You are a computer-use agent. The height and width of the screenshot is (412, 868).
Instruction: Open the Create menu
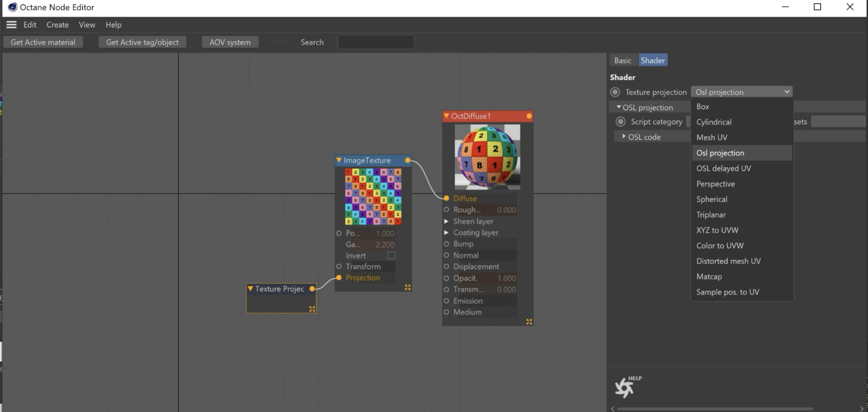click(x=57, y=25)
